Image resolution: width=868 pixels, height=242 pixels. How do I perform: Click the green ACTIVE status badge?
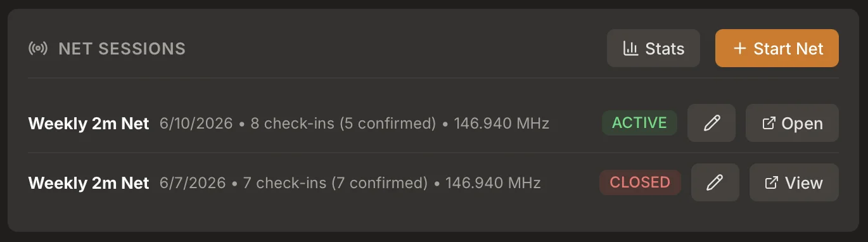[x=639, y=123]
